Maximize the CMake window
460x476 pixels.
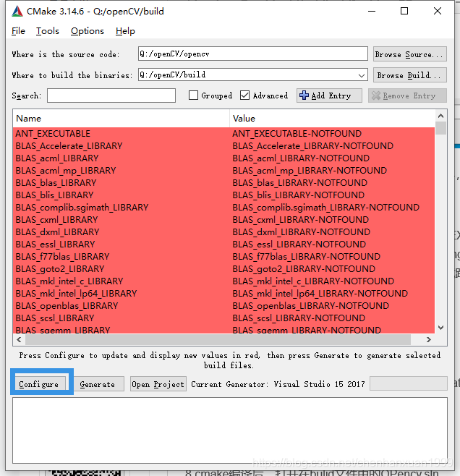click(404, 12)
